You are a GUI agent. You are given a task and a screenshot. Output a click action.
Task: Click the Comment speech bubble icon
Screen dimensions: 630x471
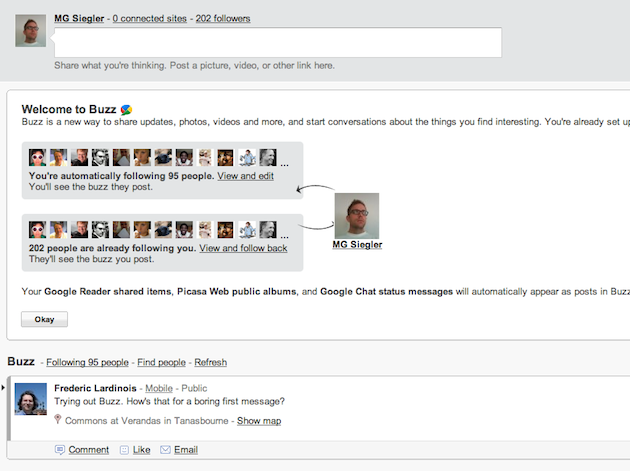click(x=60, y=450)
